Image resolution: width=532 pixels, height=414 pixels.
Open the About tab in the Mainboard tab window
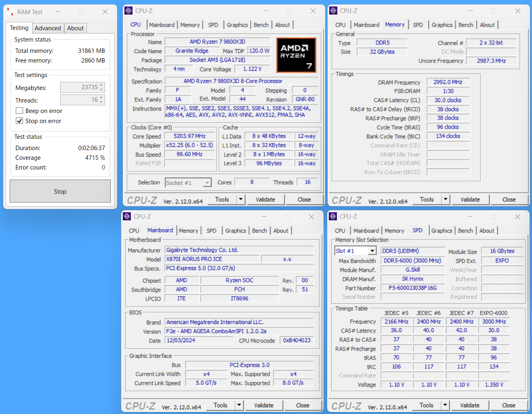[x=281, y=231]
